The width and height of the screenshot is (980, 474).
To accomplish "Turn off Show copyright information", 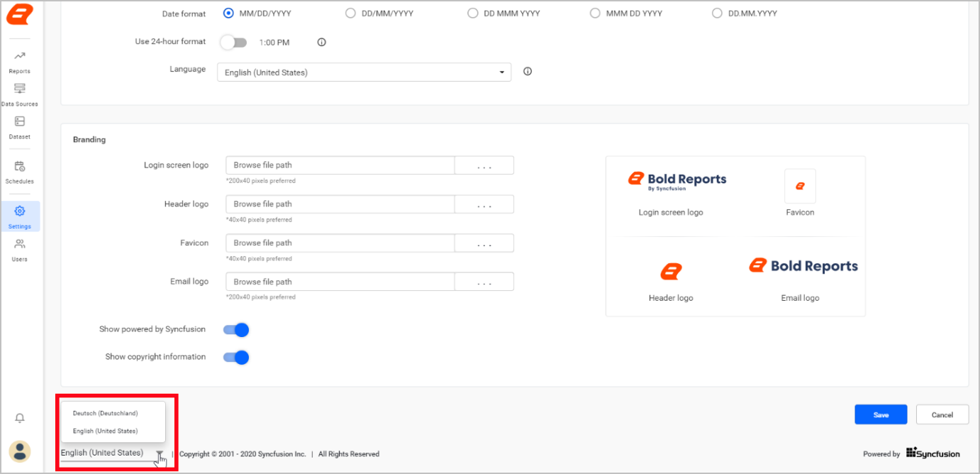I will [236, 356].
